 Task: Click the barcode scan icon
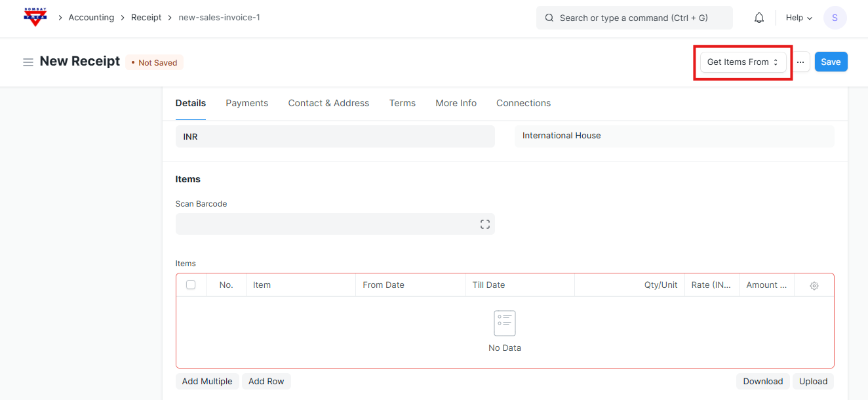[484, 224]
